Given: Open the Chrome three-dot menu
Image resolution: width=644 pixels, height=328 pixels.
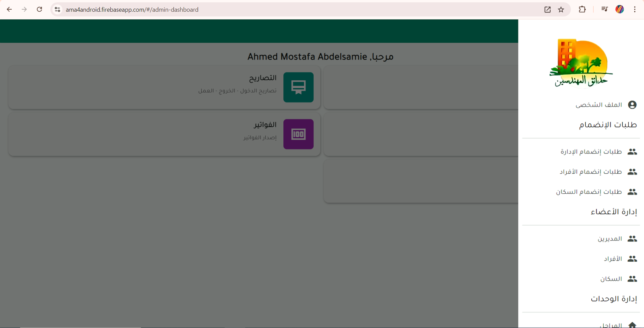Looking at the screenshot, I should pyautogui.click(x=635, y=9).
